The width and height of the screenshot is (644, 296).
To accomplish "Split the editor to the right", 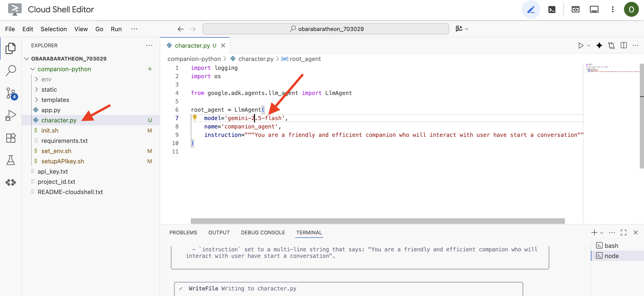I will [624, 46].
